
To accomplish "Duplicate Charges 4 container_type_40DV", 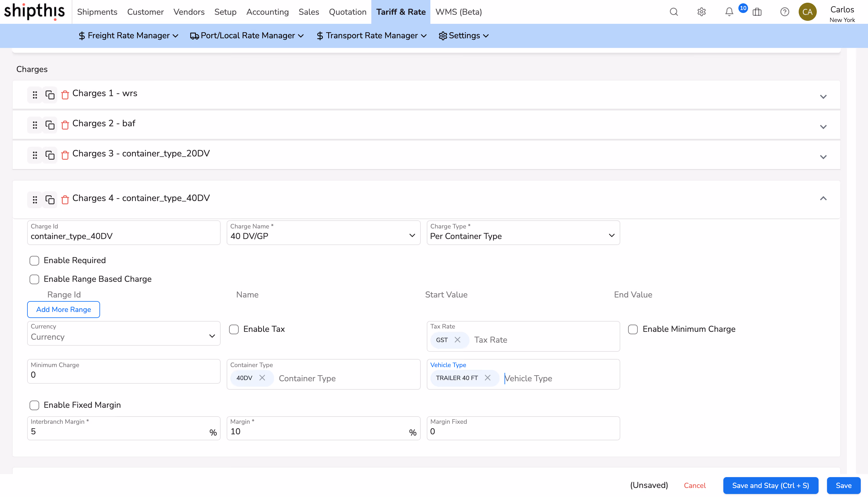I will (50, 200).
